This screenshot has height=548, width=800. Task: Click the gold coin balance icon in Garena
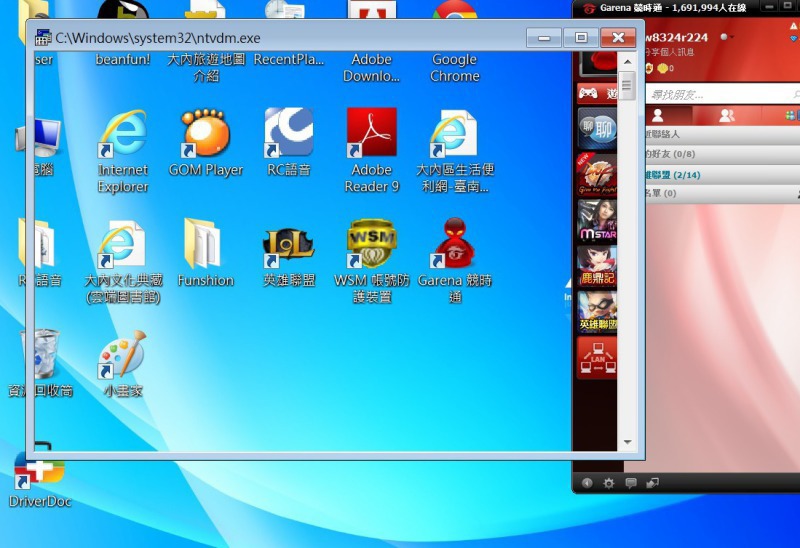(x=662, y=68)
